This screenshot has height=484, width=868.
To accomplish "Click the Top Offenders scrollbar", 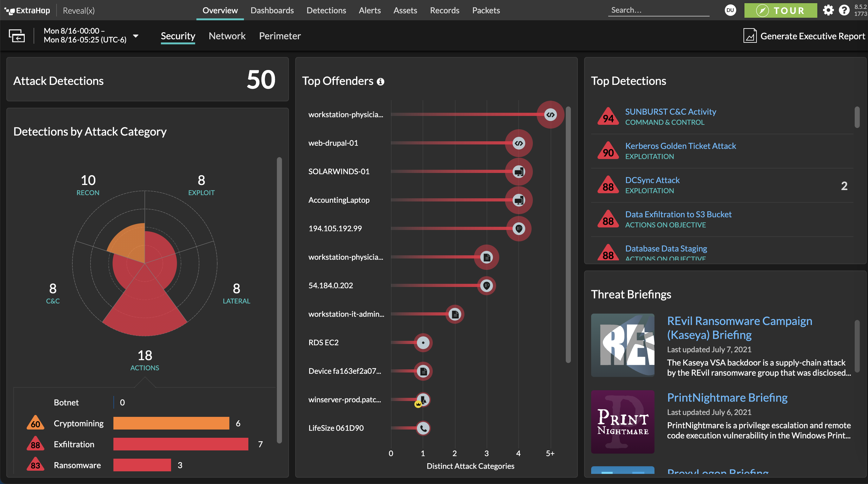I will [x=568, y=235].
